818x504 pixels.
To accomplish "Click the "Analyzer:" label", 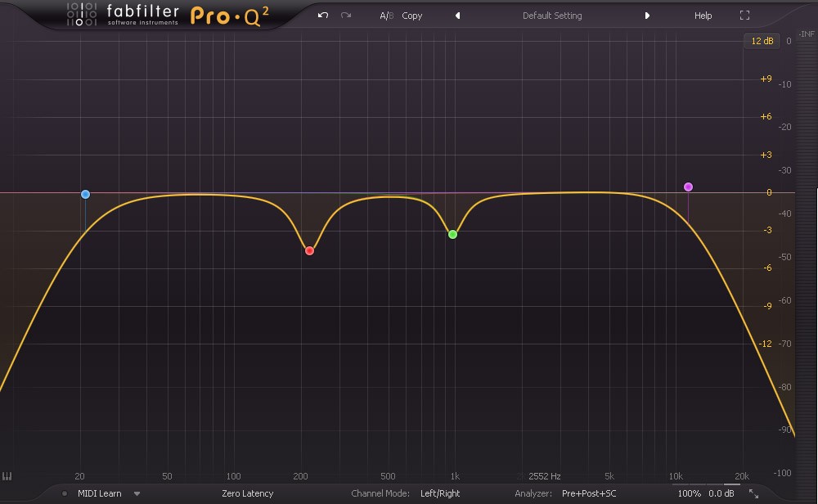I will [533, 493].
